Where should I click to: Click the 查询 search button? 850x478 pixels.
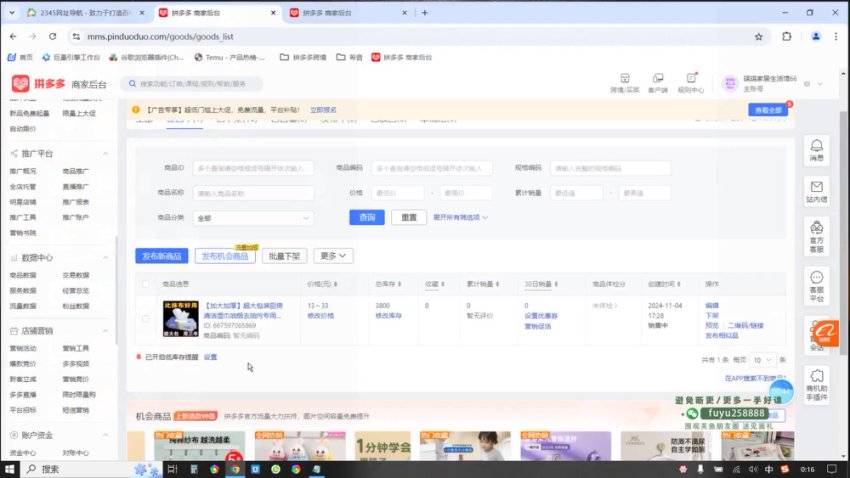367,217
